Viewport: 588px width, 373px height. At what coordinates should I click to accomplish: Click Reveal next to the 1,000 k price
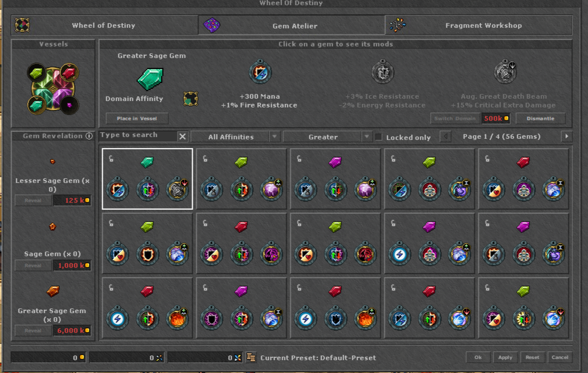click(x=33, y=266)
